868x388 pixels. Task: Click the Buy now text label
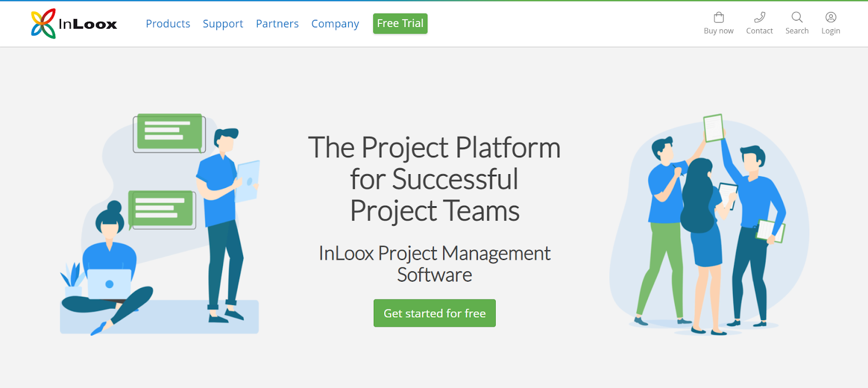pos(719,31)
